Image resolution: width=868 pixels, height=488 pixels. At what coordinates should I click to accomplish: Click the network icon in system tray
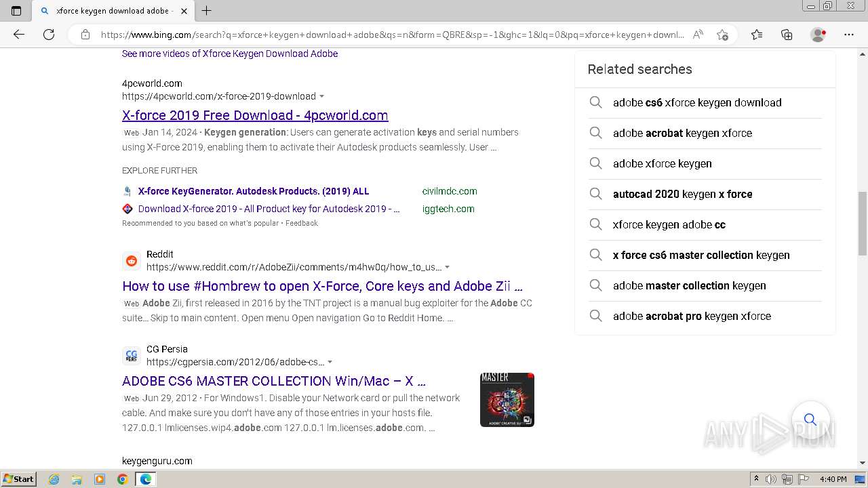787,479
